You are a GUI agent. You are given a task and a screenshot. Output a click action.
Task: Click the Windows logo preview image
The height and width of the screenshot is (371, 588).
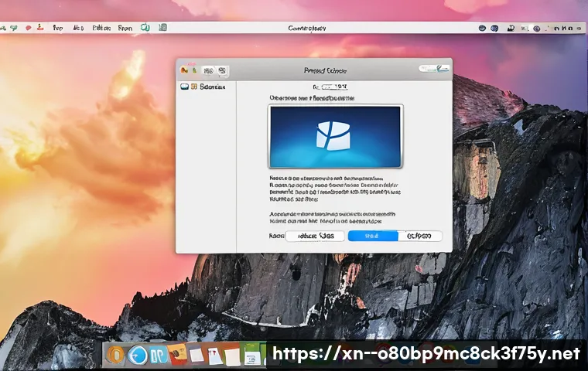click(x=334, y=137)
